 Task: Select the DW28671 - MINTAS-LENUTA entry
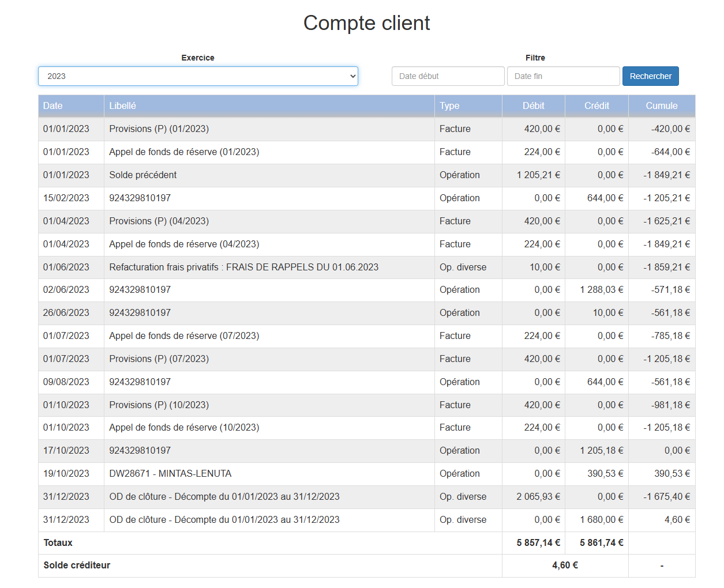pyautogui.click(x=170, y=473)
